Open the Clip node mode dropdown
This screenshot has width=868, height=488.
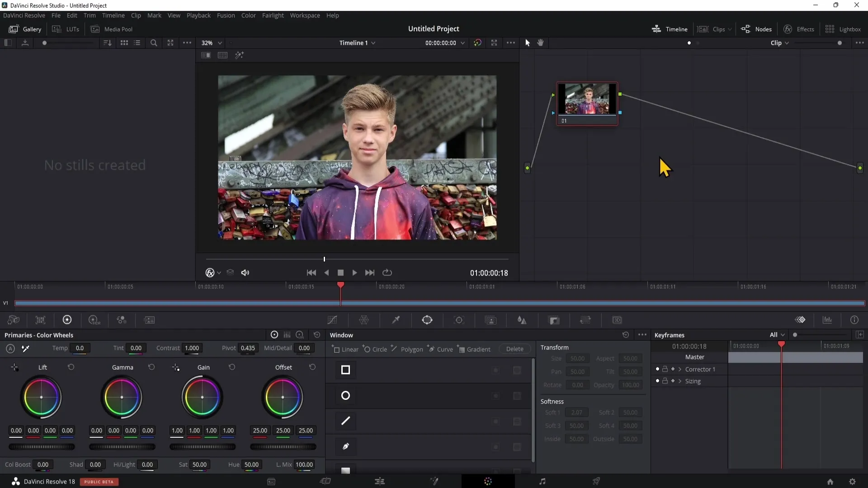coord(779,42)
